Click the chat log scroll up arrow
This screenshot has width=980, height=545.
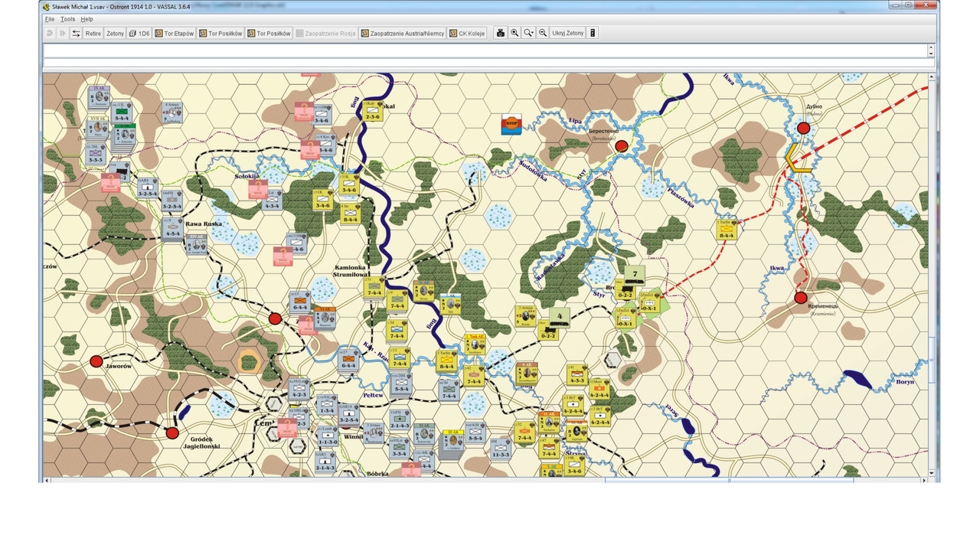point(931,47)
